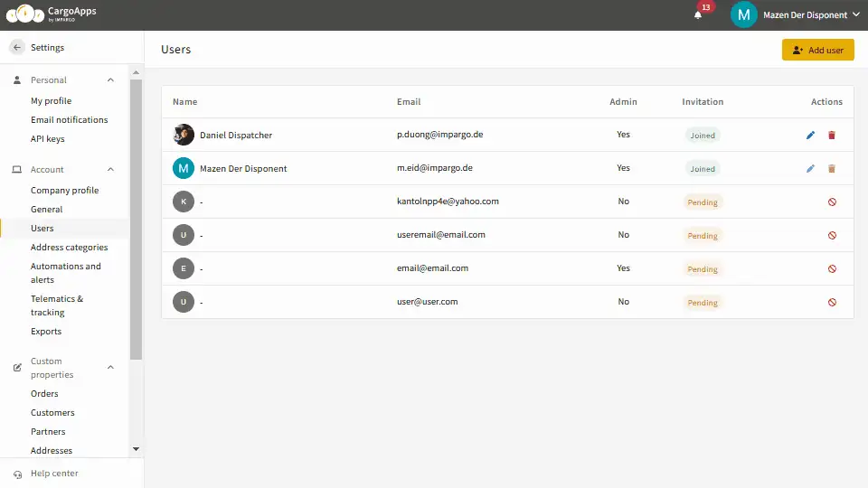Click the E avatar for email@email.com row
This screenshot has width=868, height=488.
[x=184, y=268]
